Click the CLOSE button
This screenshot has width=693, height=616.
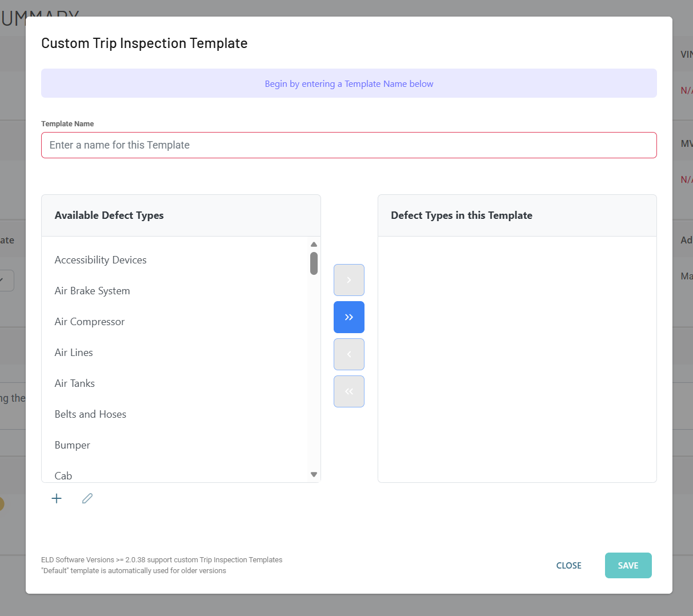pyautogui.click(x=568, y=565)
